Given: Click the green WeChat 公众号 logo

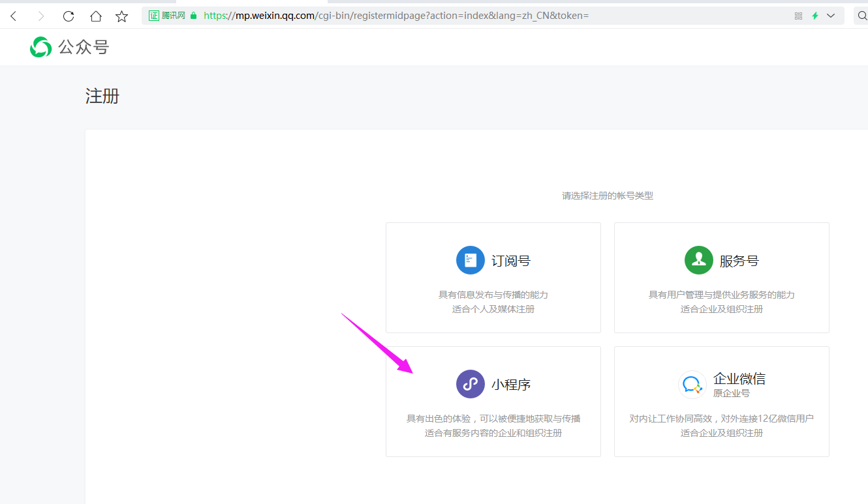Looking at the screenshot, I should coord(40,47).
